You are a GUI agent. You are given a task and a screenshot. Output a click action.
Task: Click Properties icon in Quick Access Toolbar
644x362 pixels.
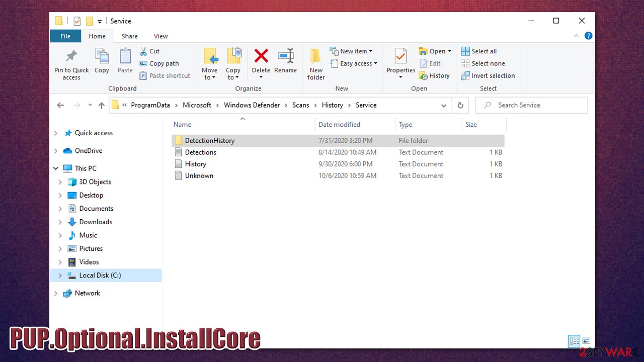coord(77,21)
